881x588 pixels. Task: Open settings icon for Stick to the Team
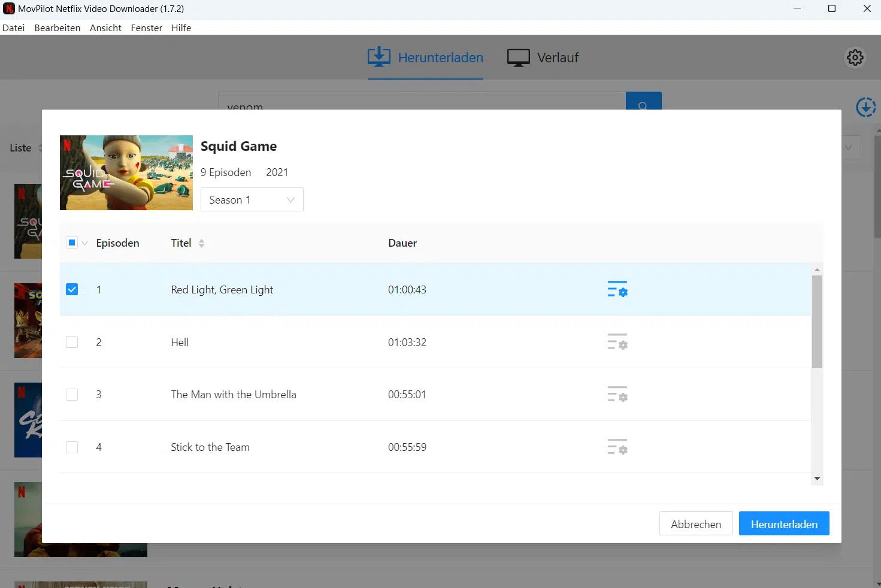pyautogui.click(x=617, y=447)
